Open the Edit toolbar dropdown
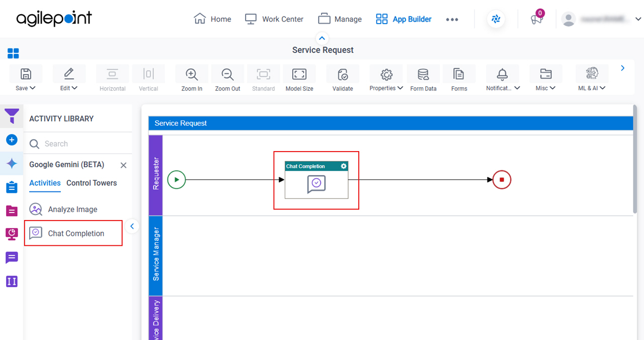The height and width of the screenshot is (340, 644). pyautogui.click(x=69, y=79)
